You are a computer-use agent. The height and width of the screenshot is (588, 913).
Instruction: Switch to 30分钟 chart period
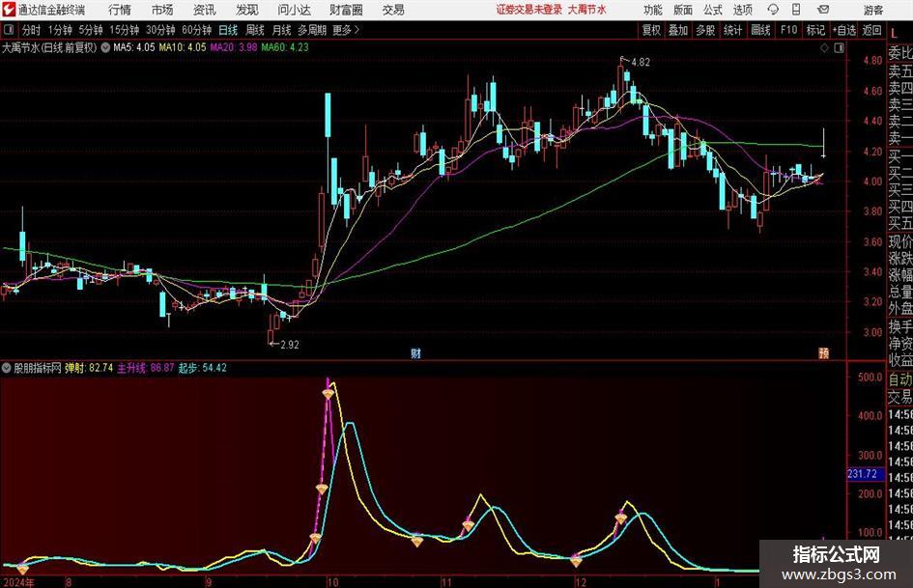160,30
